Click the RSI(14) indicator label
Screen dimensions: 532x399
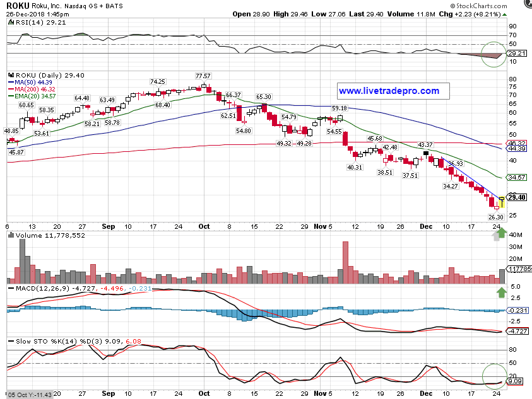tap(30, 21)
